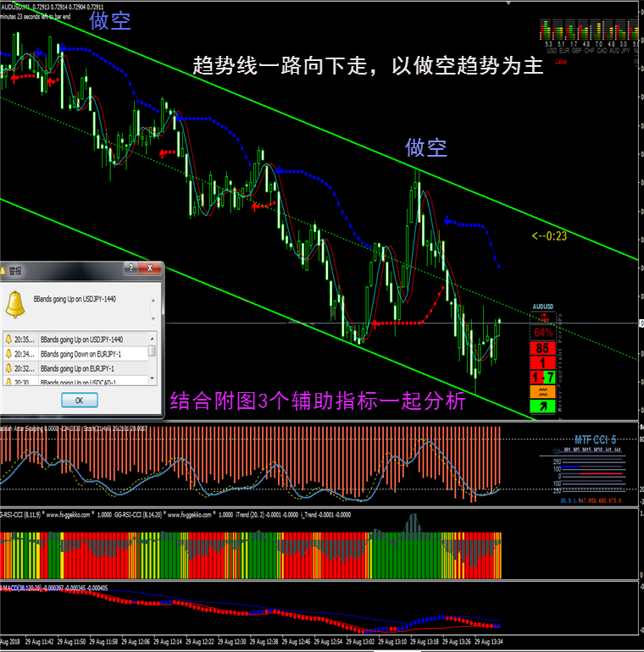Image resolution: width=644 pixels, height=652 pixels.
Task: Click the large yellow bell icon in alert dialog
Action: pyautogui.click(x=15, y=304)
